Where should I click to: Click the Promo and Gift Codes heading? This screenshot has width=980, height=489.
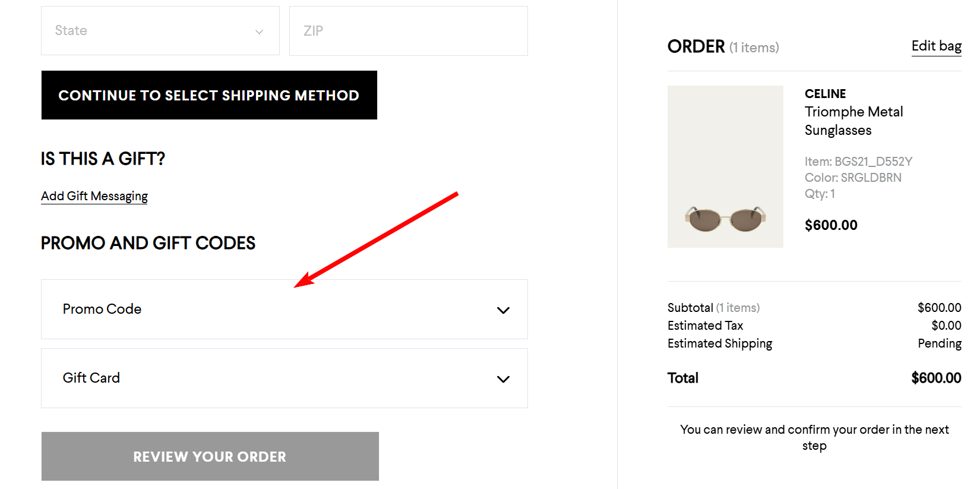pos(148,243)
